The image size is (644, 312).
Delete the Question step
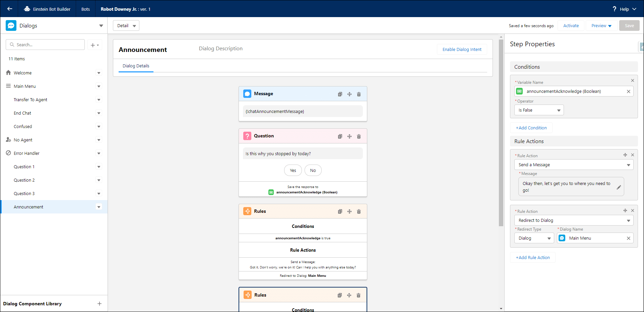tap(359, 136)
